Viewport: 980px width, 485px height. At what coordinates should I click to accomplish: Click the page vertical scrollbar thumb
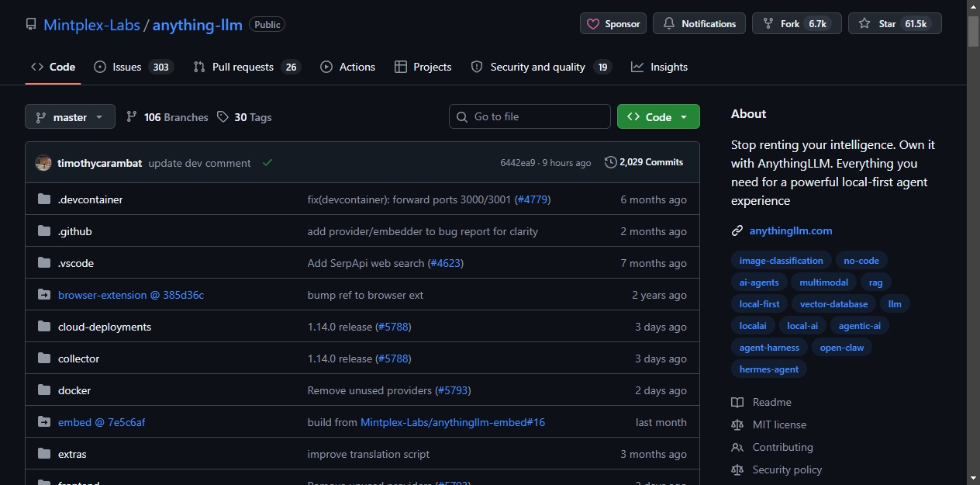click(974, 31)
